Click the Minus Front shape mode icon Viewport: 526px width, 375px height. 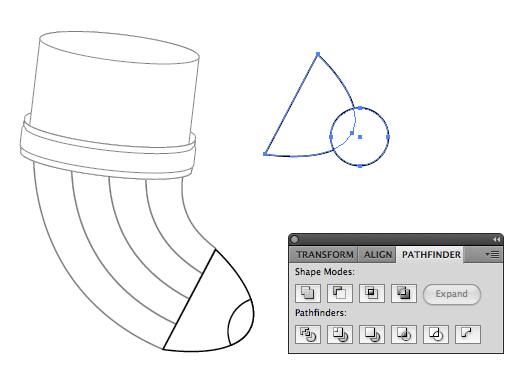[339, 293]
